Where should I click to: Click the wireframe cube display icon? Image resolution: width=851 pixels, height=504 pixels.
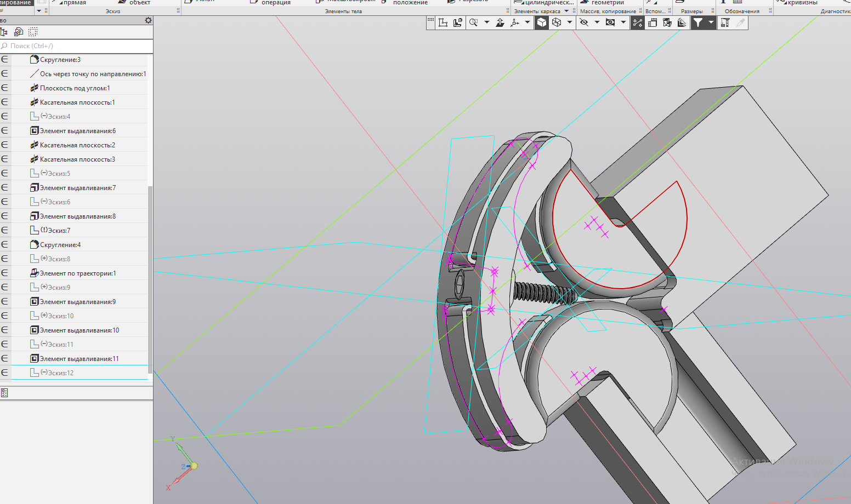[557, 22]
